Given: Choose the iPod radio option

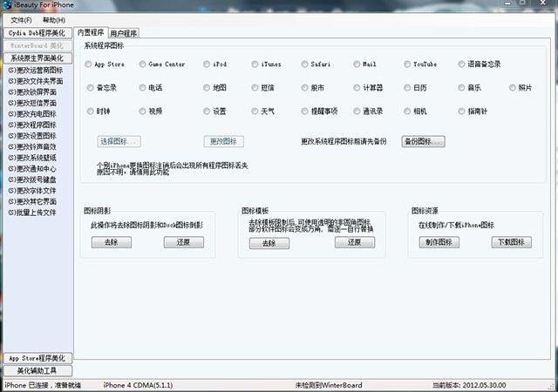Looking at the screenshot, I should coord(207,64).
